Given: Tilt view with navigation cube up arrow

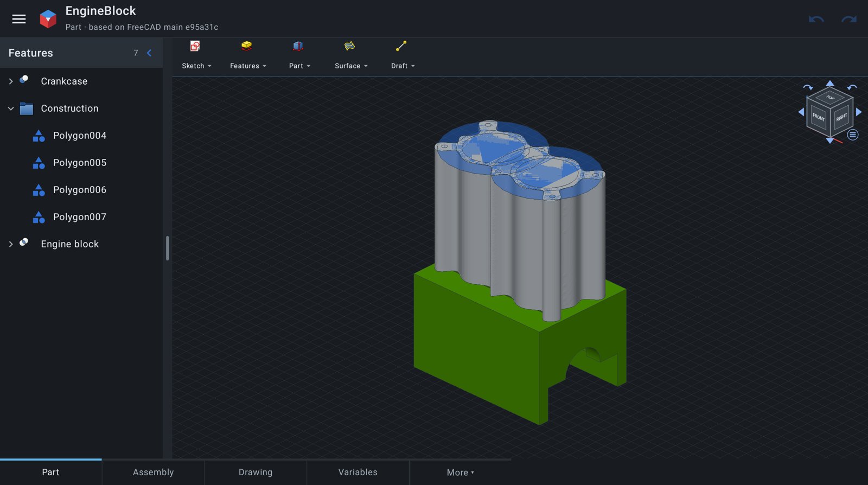Looking at the screenshot, I should click(x=830, y=83).
